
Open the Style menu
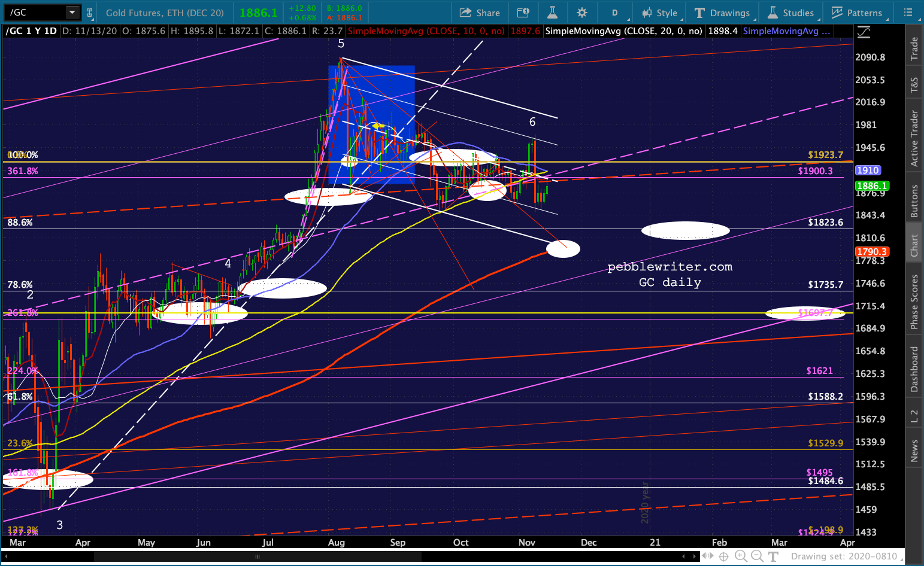click(x=659, y=13)
